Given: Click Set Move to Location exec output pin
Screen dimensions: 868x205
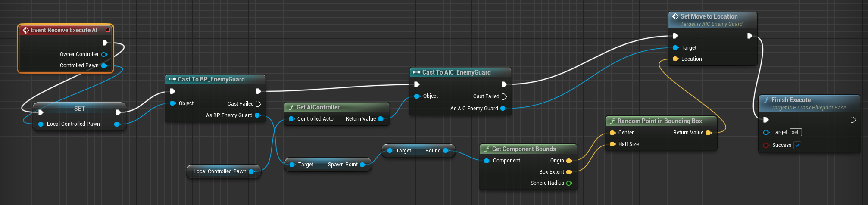Looking at the screenshot, I should 749,36.
